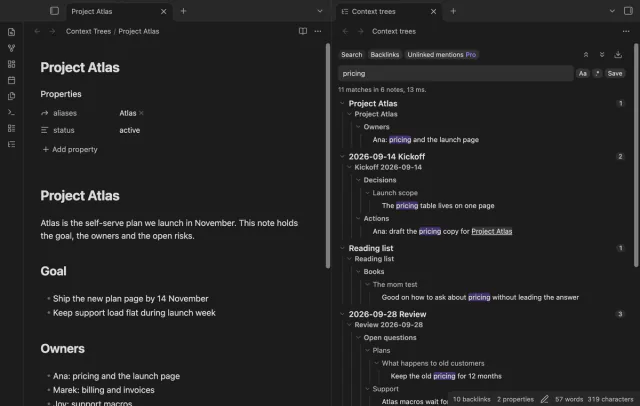Click the indented tree icon at ribbon bottom
640x406 pixels.
point(11,144)
